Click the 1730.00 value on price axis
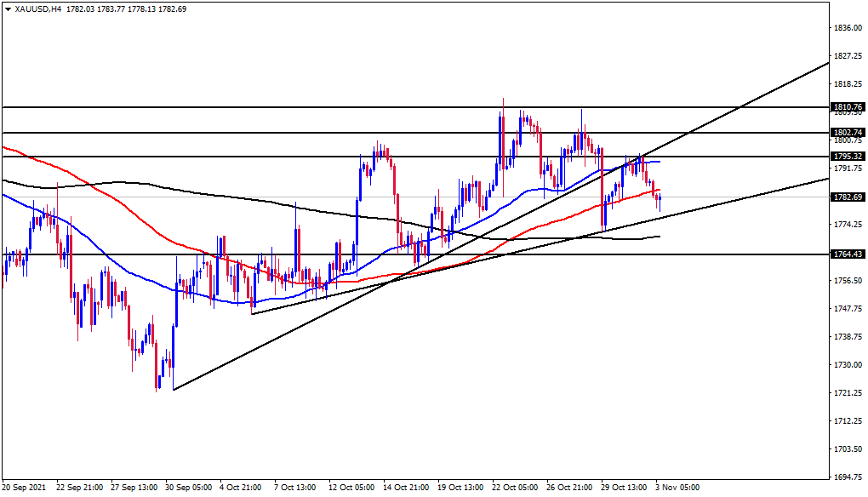 [x=848, y=365]
